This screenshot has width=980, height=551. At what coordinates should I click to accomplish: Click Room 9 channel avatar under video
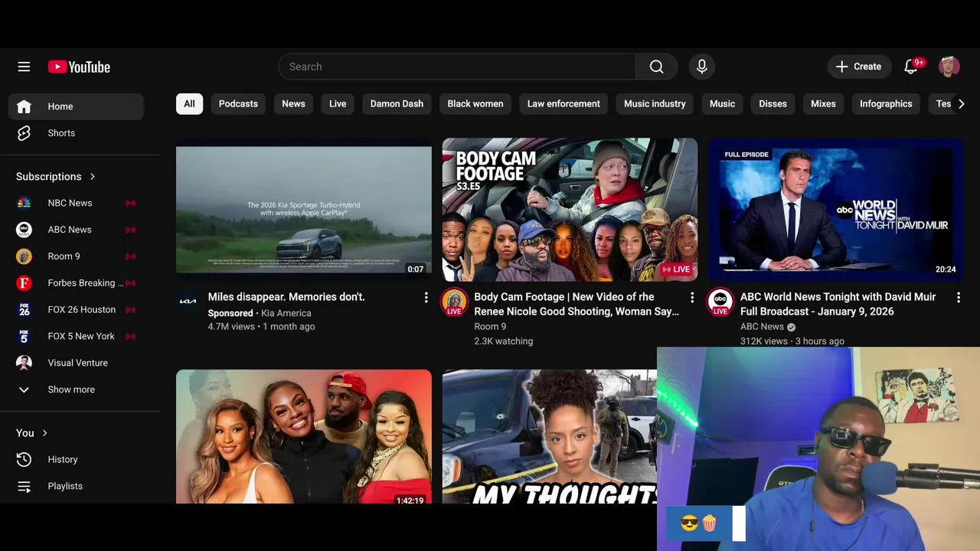454,302
